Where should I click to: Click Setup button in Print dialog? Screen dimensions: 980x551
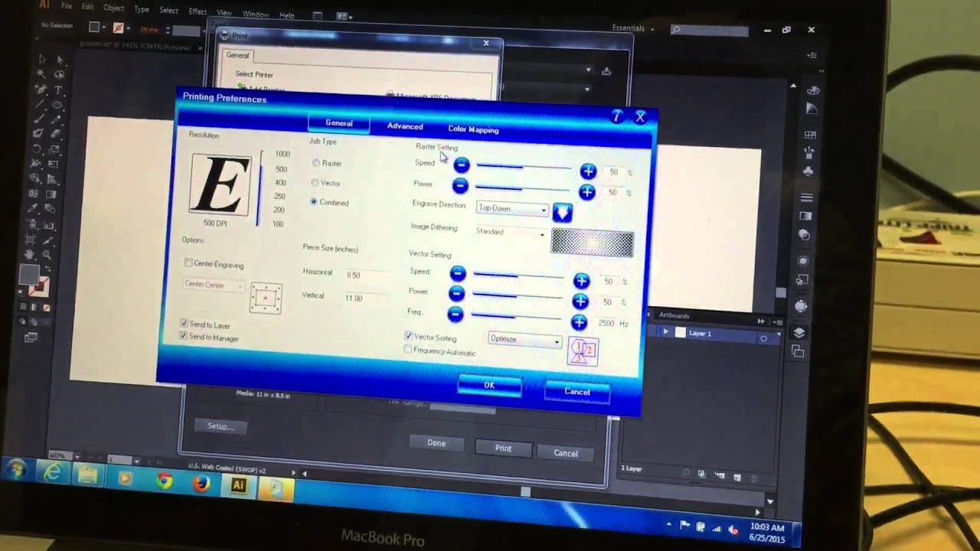[220, 426]
